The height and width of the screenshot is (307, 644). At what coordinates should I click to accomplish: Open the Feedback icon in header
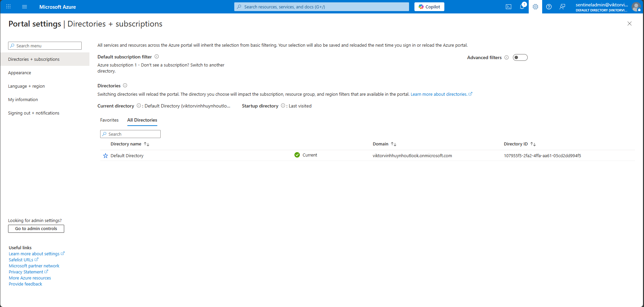click(x=562, y=7)
